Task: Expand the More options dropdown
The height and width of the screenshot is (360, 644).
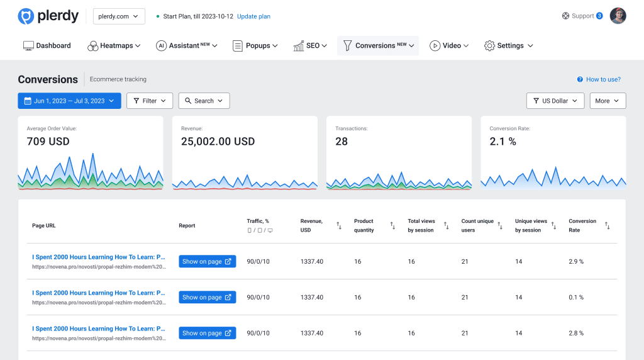Action: [x=608, y=101]
